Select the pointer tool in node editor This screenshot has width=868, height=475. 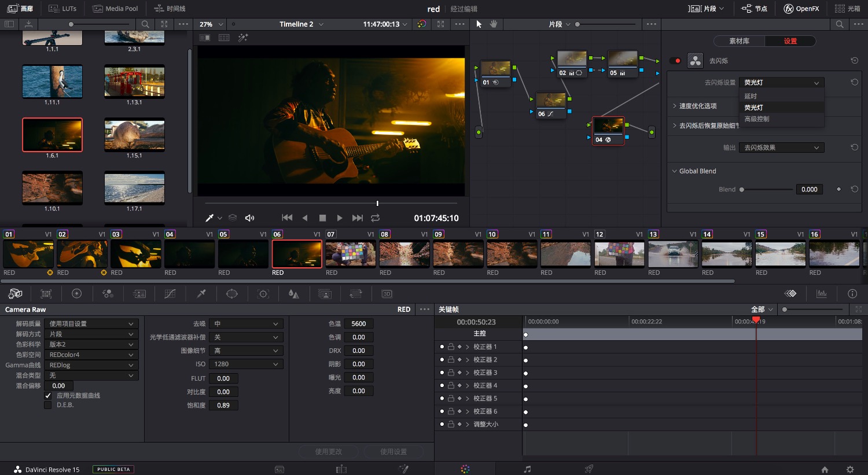479,24
